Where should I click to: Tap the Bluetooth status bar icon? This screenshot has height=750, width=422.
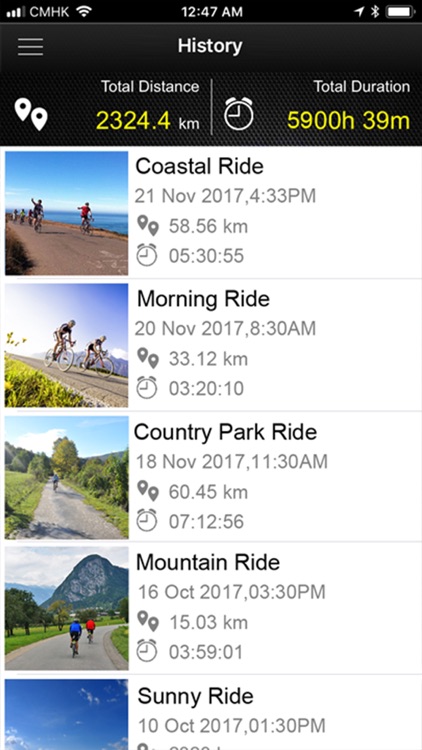(375, 12)
